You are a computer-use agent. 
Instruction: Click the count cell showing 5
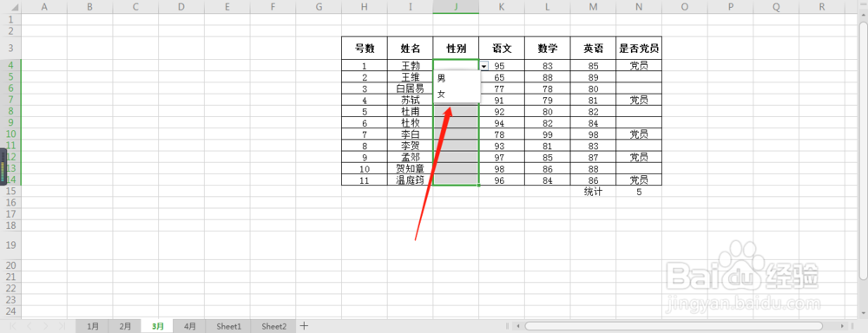639,192
